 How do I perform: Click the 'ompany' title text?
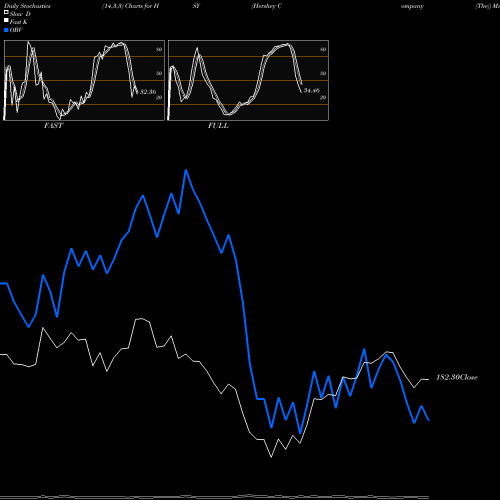click(x=412, y=6)
